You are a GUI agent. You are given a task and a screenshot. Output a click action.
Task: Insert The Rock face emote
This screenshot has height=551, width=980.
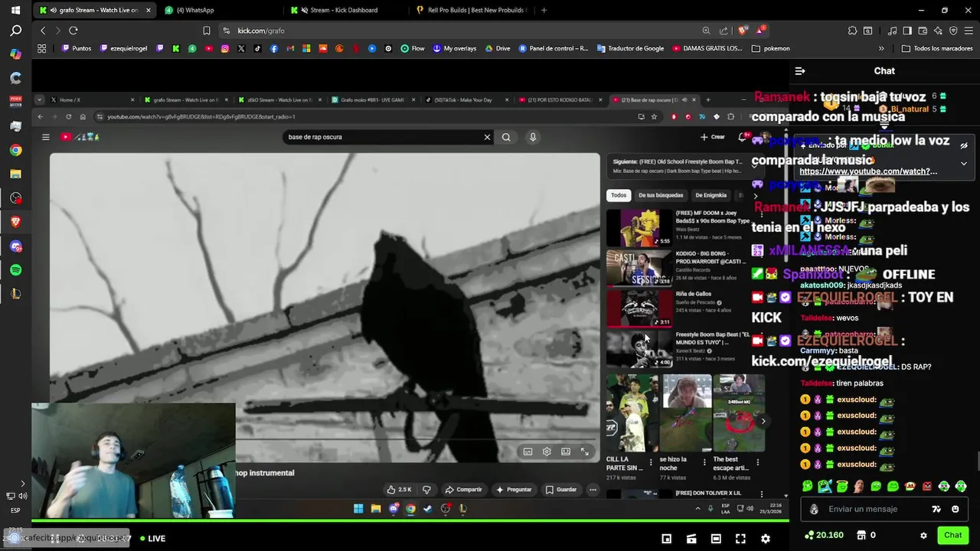pyautogui.click(x=859, y=486)
